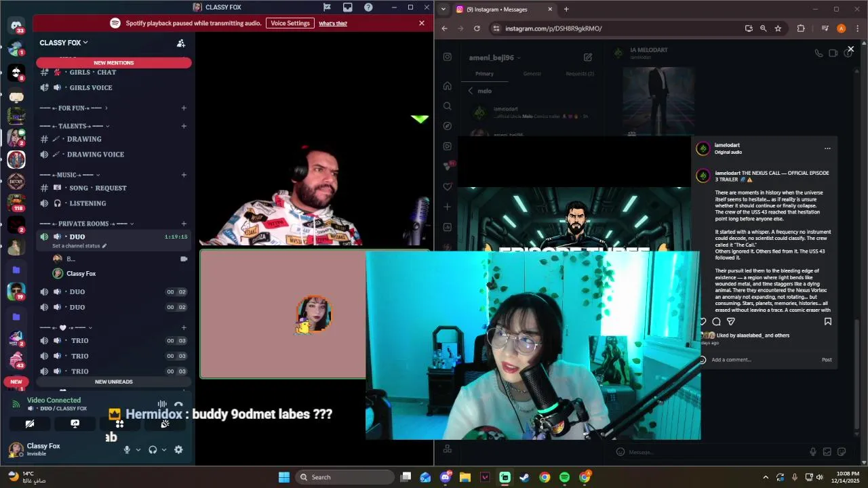Toggle noise suppression waveform icon

[162, 405]
